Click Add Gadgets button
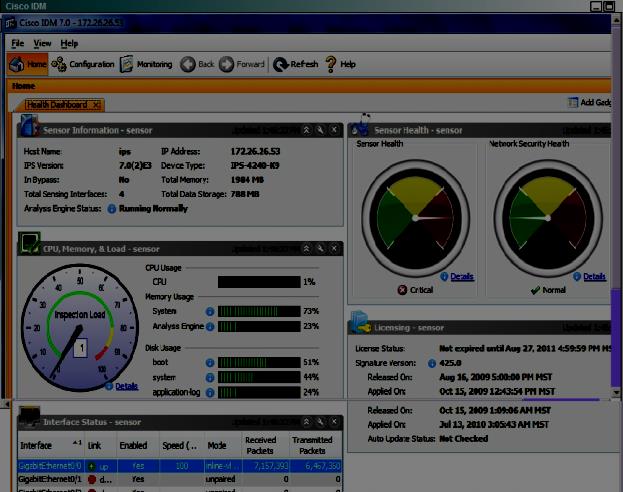This screenshot has width=623, height=492. [x=589, y=102]
